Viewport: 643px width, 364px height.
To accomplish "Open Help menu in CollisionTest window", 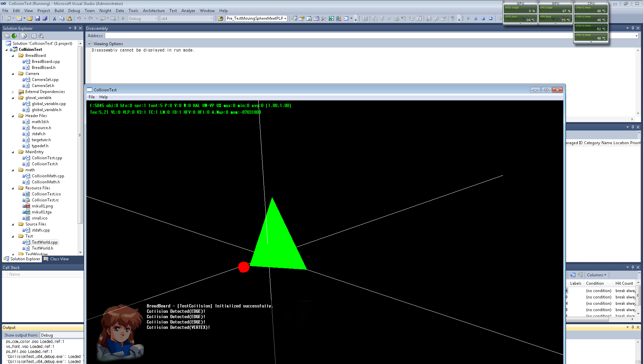I will (103, 97).
